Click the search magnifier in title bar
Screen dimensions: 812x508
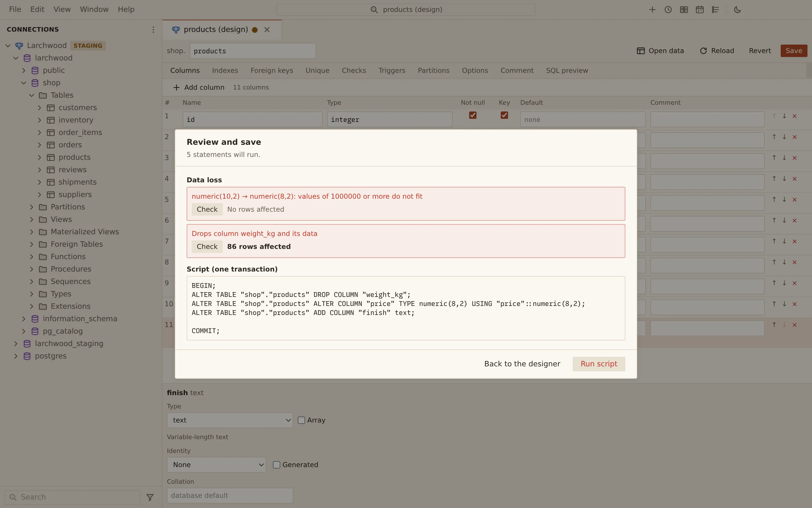click(374, 10)
